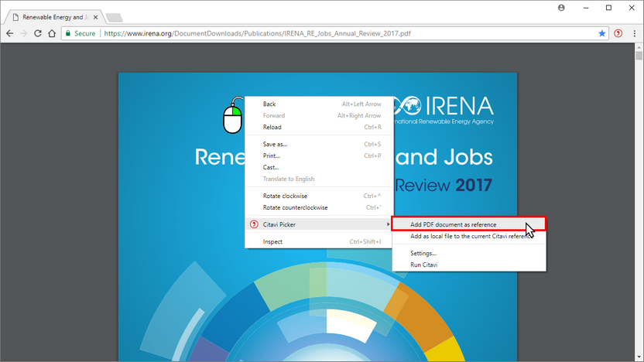This screenshot has width=644, height=362.
Task: Open a new tab button
Action: pos(115,17)
